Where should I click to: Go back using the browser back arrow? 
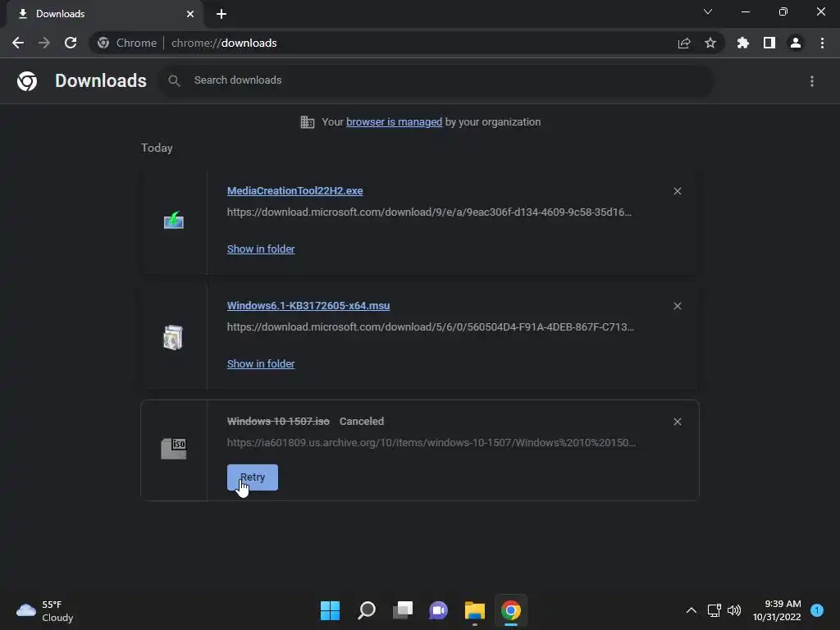pyautogui.click(x=18, y=43)
